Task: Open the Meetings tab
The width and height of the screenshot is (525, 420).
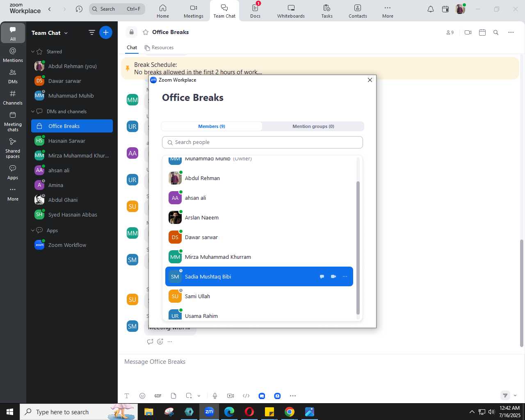Action: (194, 11)
